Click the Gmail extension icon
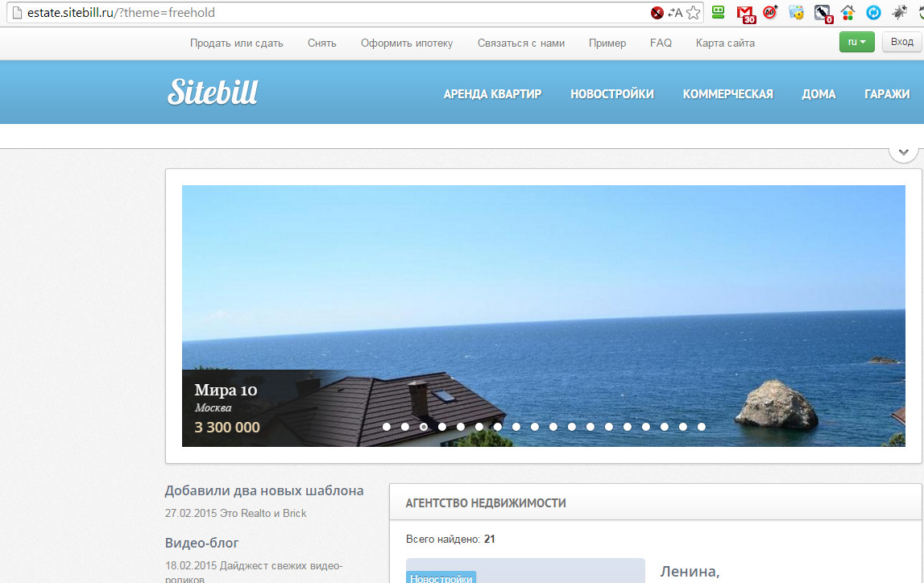Screen dimensions: 924x583 746,13
